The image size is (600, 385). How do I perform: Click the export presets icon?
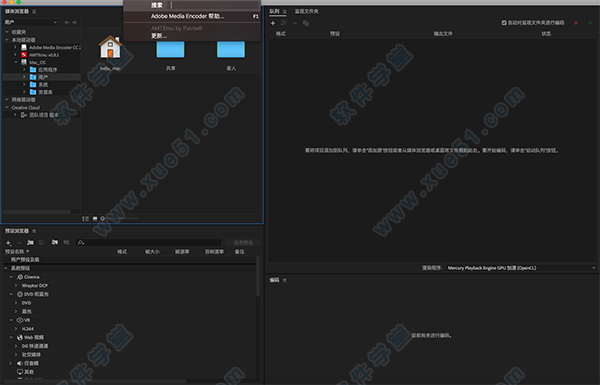point(66,242)
